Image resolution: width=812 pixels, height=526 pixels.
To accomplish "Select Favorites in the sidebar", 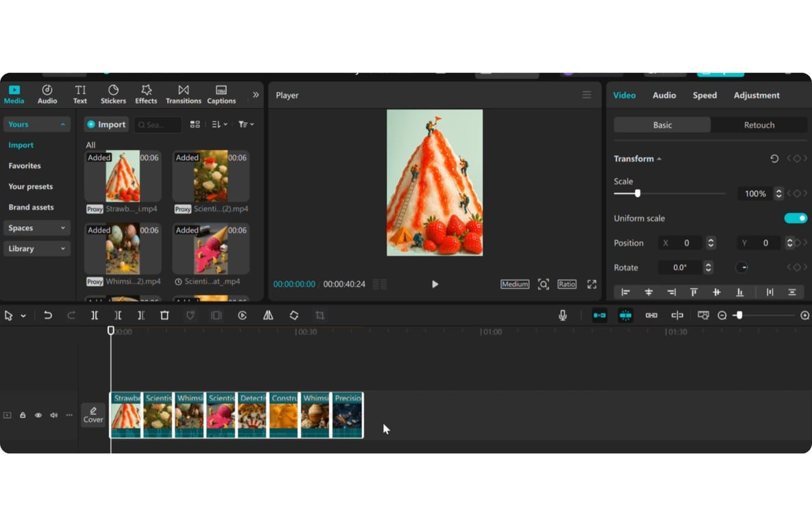I will pyautogui.click(x=25, y=166).
